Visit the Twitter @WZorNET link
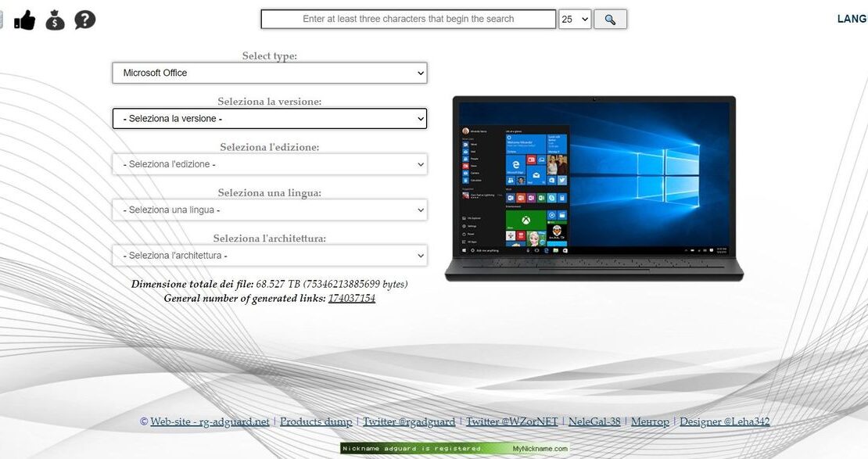The width and height of the screenshot is (868, 459). (x=512, y=421)
